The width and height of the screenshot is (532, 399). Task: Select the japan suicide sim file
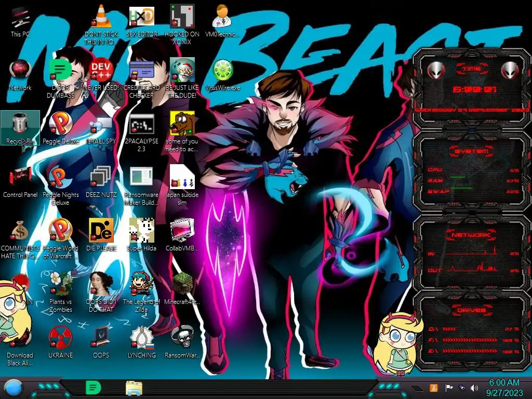tap(182, 185)
